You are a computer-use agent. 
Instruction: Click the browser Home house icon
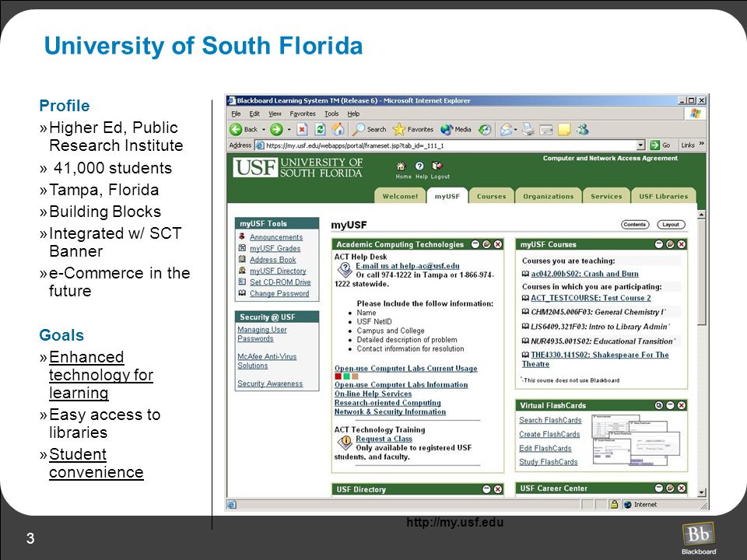pos(338,129)
